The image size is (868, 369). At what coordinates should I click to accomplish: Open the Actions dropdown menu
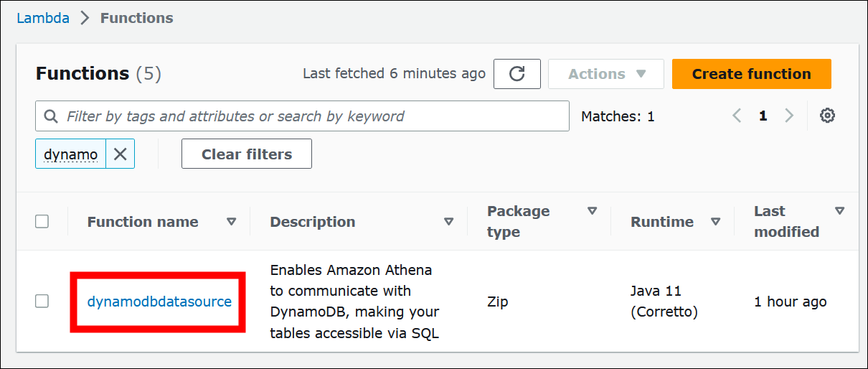606,74
